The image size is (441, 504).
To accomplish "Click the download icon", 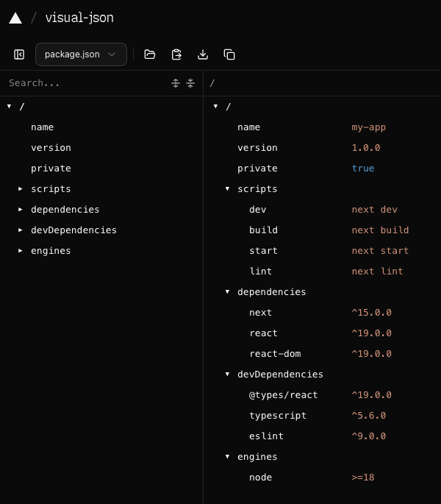I will click(203, 54).
